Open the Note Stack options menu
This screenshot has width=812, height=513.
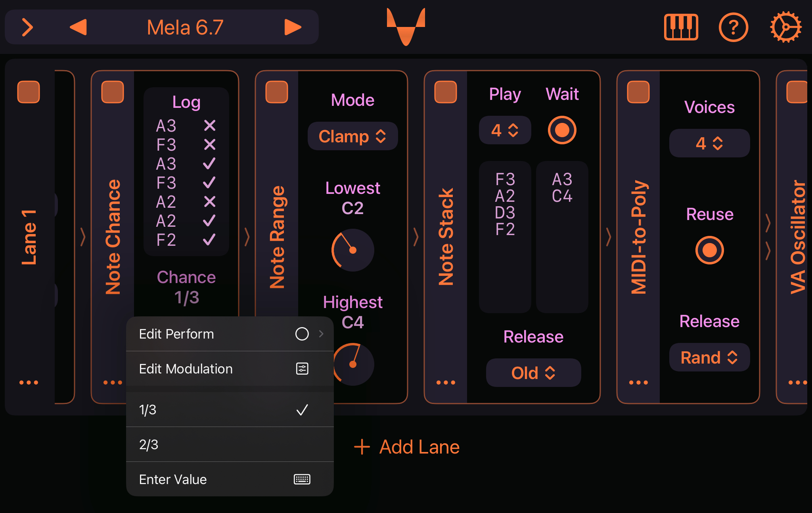[x=446, y=382]
